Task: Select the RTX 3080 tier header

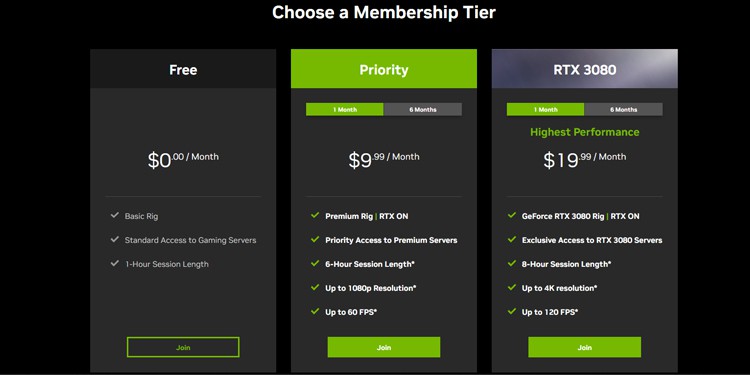Action: point(585,69)
